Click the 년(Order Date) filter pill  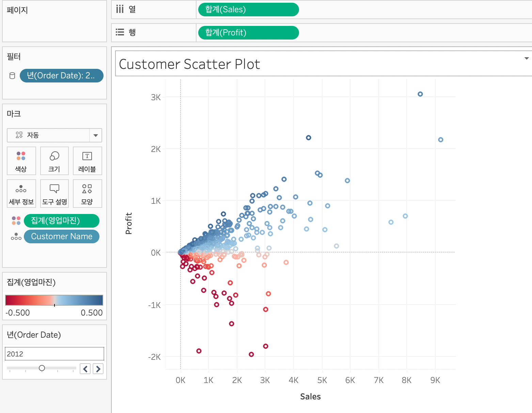pyautogui.click(x=61, y=76)
